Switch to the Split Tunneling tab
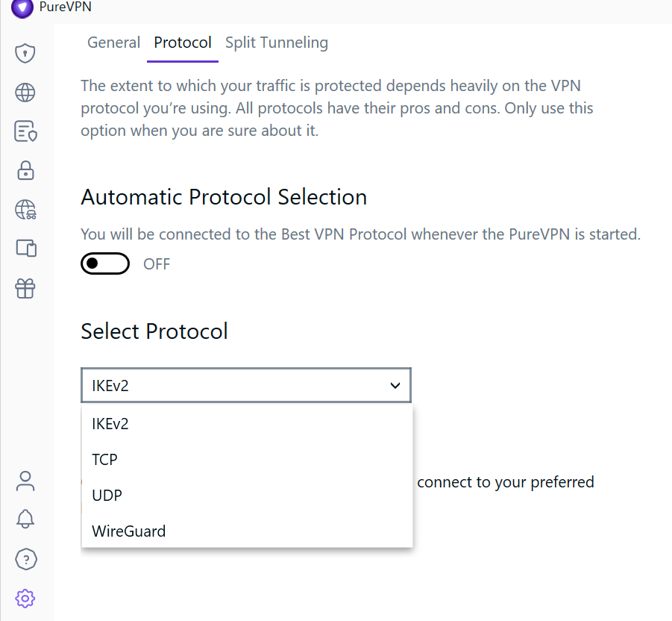The width and height of the screenshot is (672, 621). click(x=276, y=43)
